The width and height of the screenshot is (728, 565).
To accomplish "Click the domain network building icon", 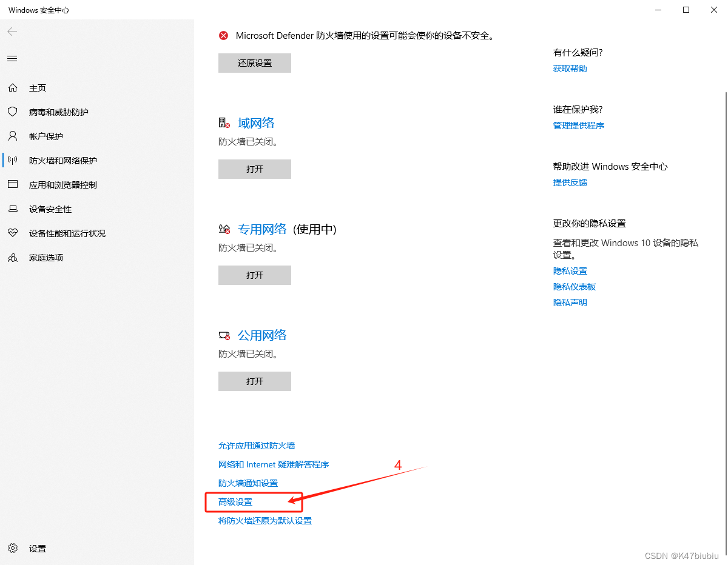I will pos(224,123).
